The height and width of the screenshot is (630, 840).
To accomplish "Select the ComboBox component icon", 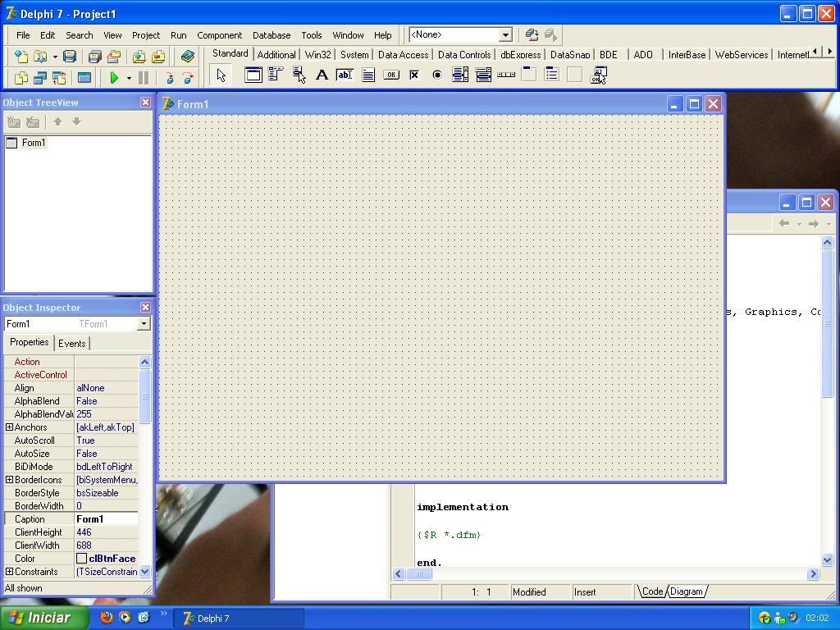I will click(x=483, y=75).
